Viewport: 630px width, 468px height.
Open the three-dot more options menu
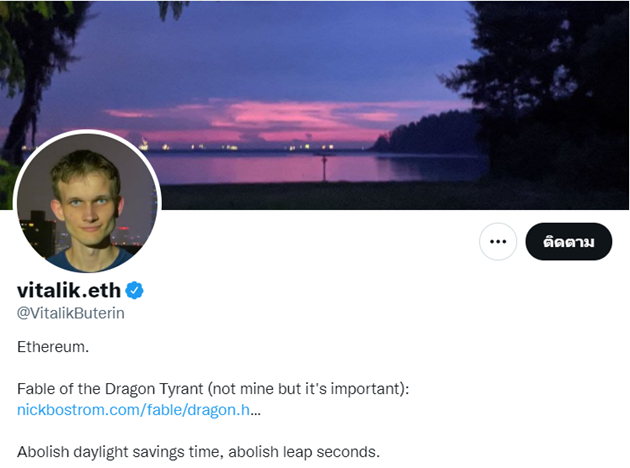click(x=498, y=242)
